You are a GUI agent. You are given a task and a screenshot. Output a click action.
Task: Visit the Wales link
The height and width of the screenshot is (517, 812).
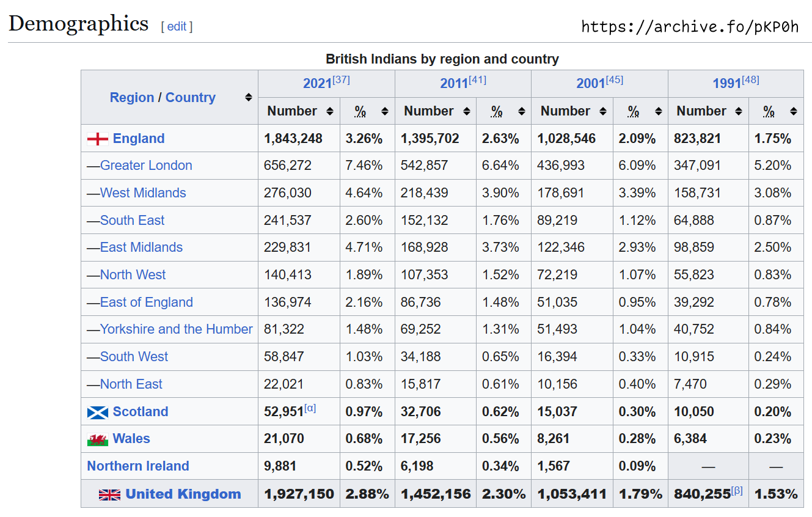point(131,439)
